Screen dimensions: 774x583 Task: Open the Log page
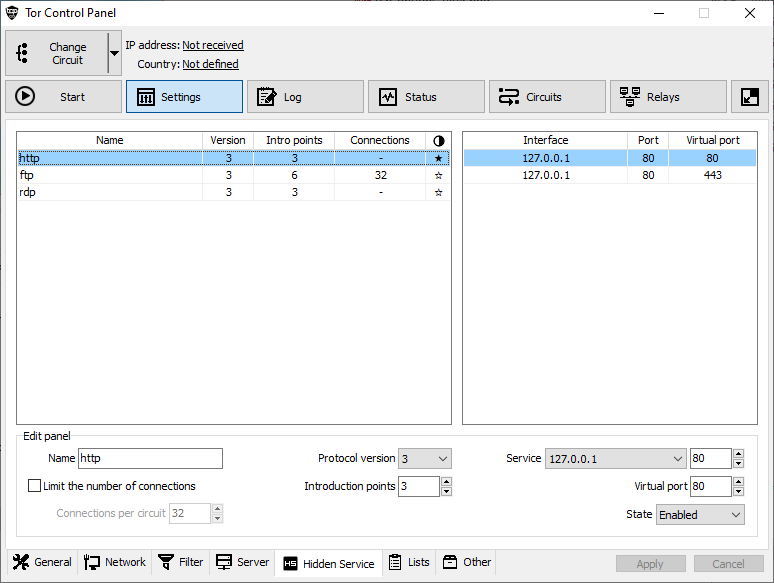click(305, 97)
